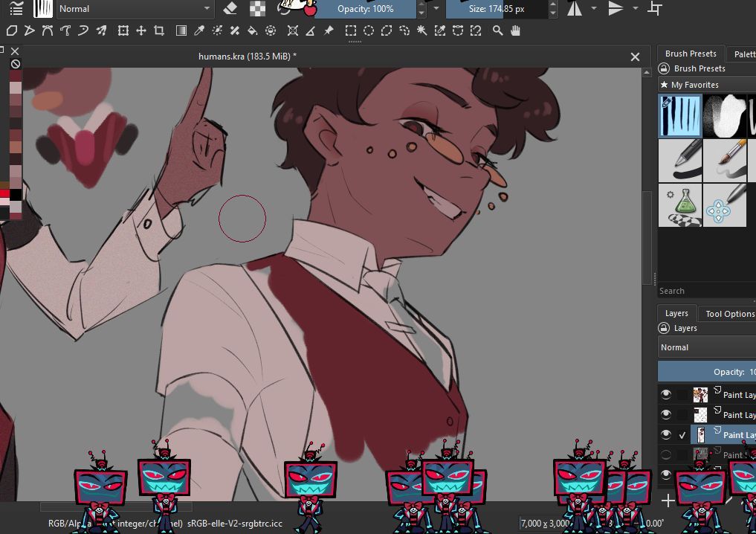Open the brush settings editor

16,8
